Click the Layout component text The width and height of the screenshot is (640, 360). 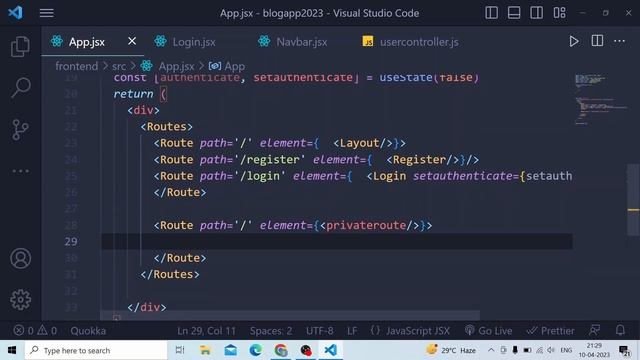[360, 143]
